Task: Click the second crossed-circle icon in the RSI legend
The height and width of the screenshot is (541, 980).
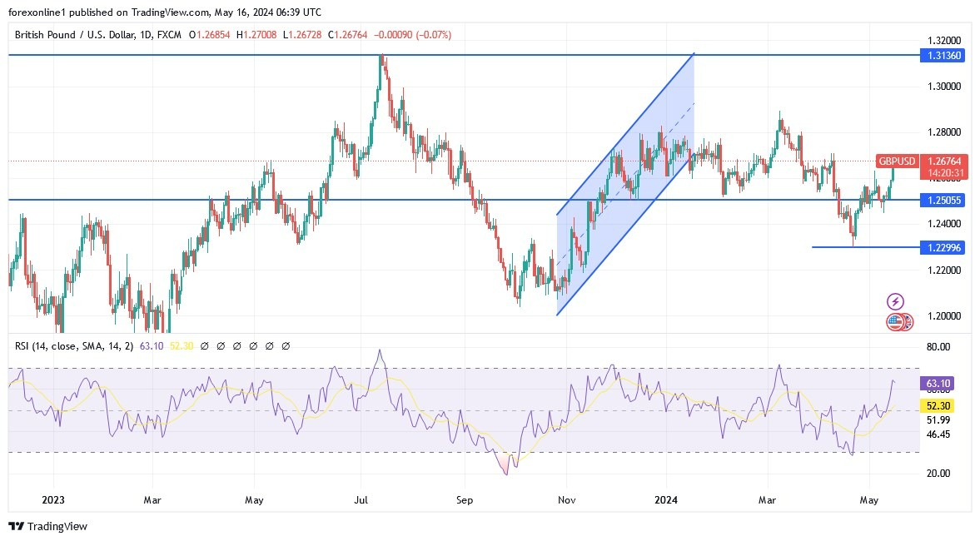Action: pyautogui.click(x=221, y=345)
